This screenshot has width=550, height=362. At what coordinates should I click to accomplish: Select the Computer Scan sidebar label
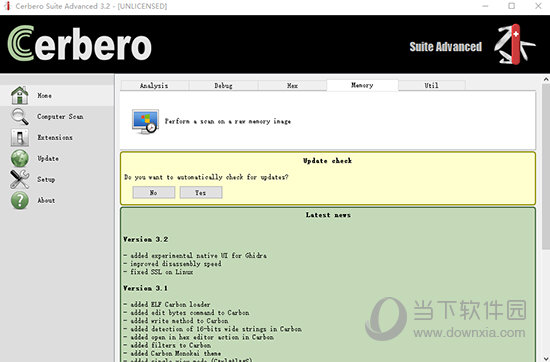[x=60, y=116]
